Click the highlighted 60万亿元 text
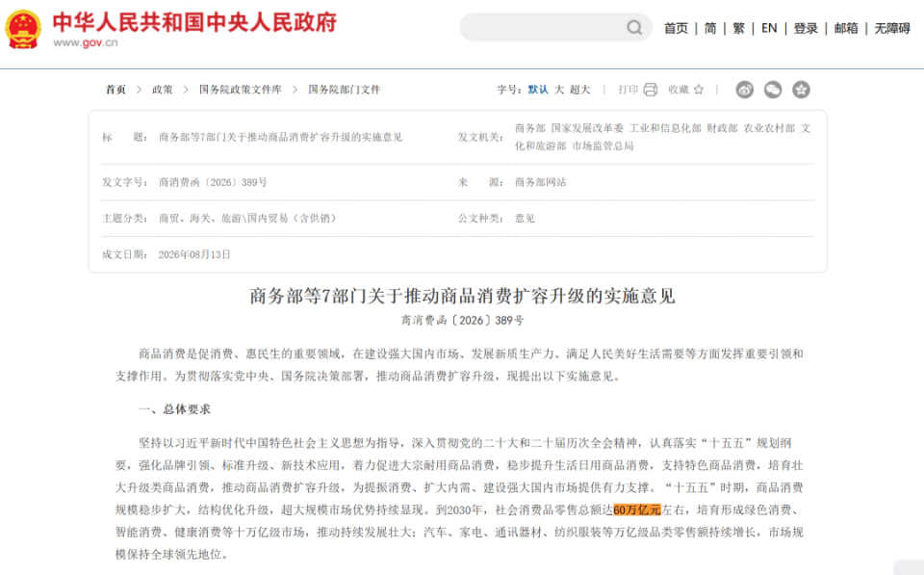This screenshot has width=924, height=575. click(x=637, y=510)
